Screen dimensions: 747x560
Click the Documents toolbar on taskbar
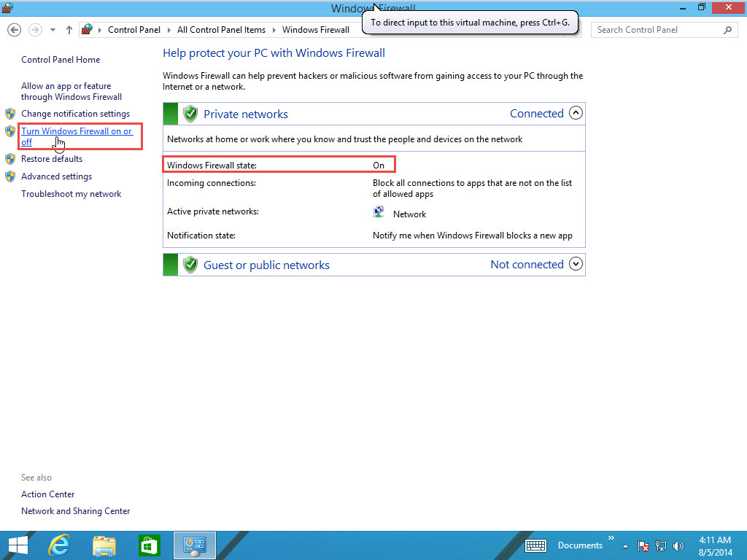click(580, 545)
